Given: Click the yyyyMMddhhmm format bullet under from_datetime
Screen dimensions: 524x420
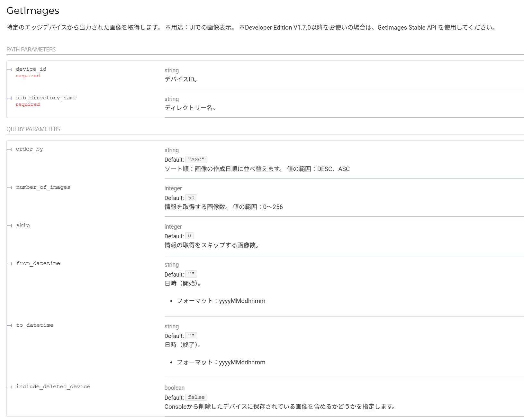Looking at the screenshot, I should pos(221,301).
